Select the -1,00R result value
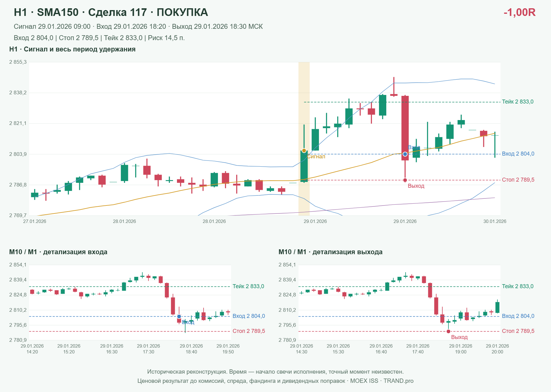Screen dimensions: 551x392 (x=519, y=13)
